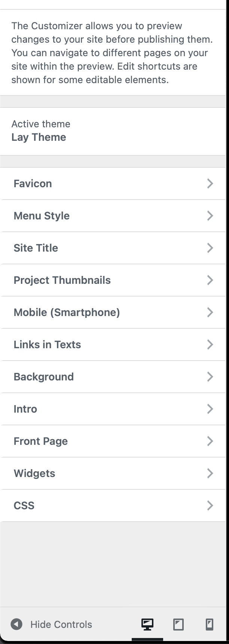
Task: Open the Widgets panel
Action: click(34, 473)
